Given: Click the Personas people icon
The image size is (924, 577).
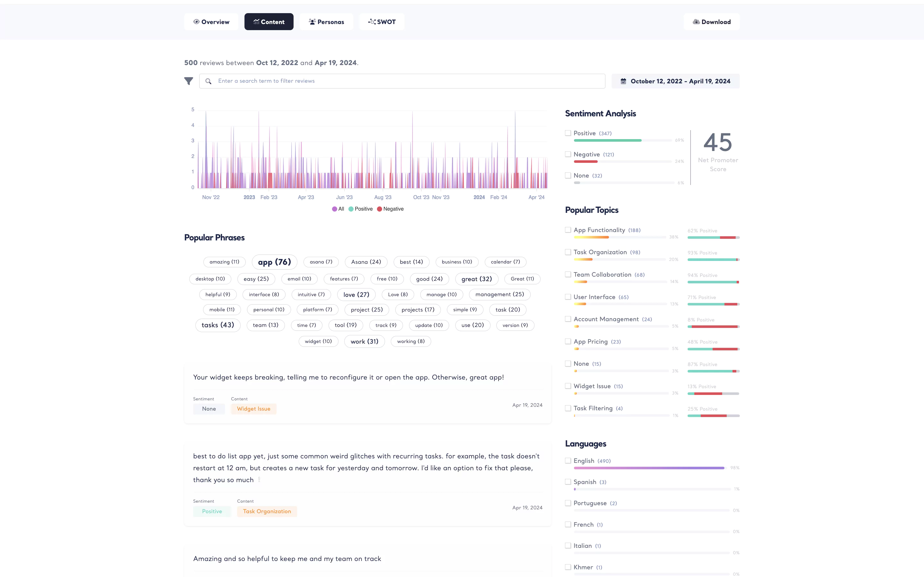Looking at the screenshot, I should point(312,22).
